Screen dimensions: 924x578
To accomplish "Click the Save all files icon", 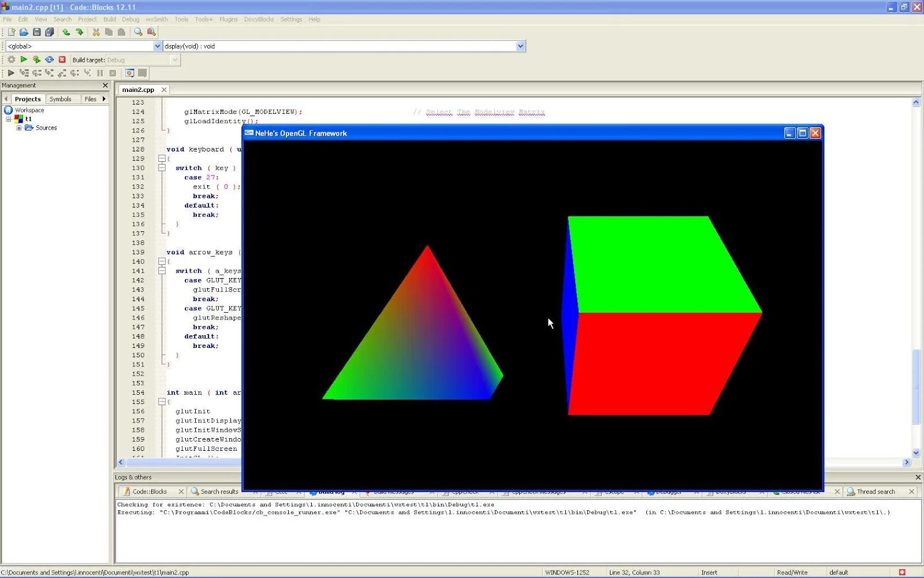I will (x=49, y=32).
